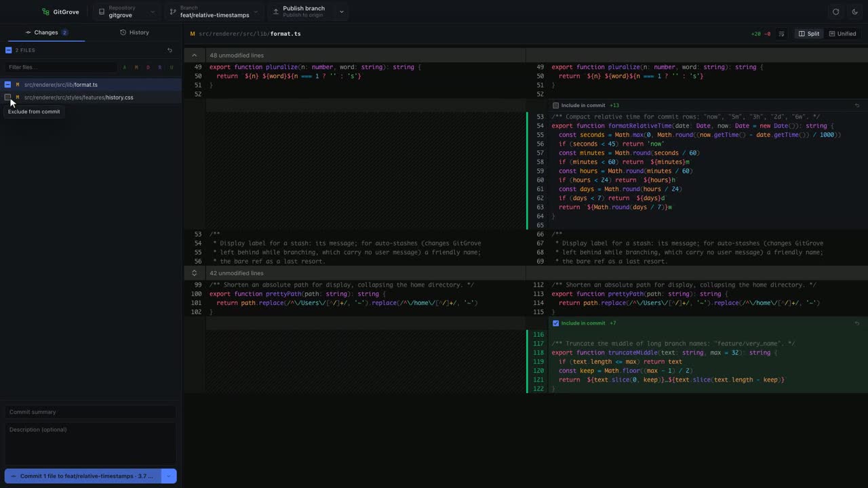Click the M badge beside format.ts in the diff header
This screenshot has width=868, height=488.
193,34
